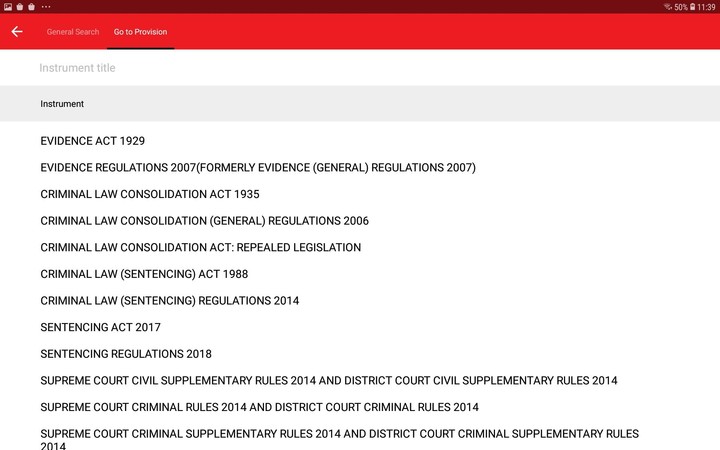Open Criminal Law (Sentencing) Act 1988
720x450 pixels.
144,274
